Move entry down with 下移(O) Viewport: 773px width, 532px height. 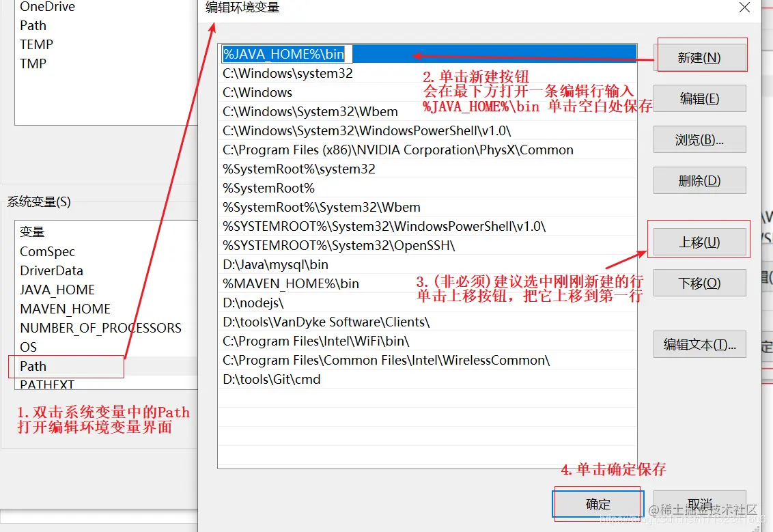[x=699, y=283]
